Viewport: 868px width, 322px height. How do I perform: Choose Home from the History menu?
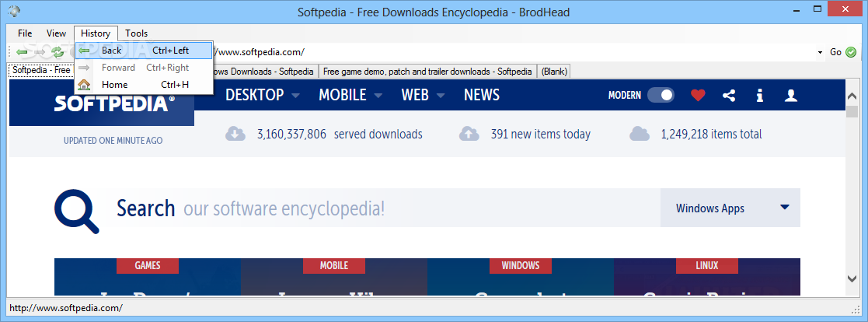[x=144, y=85]
